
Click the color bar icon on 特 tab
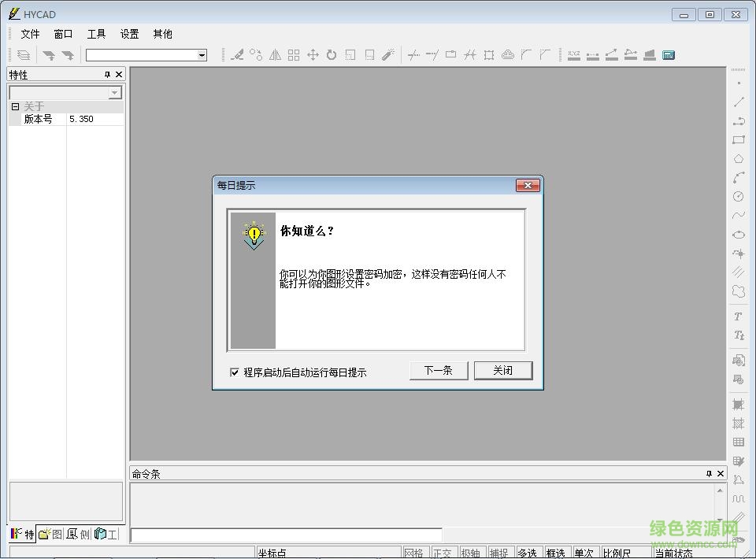15,533
